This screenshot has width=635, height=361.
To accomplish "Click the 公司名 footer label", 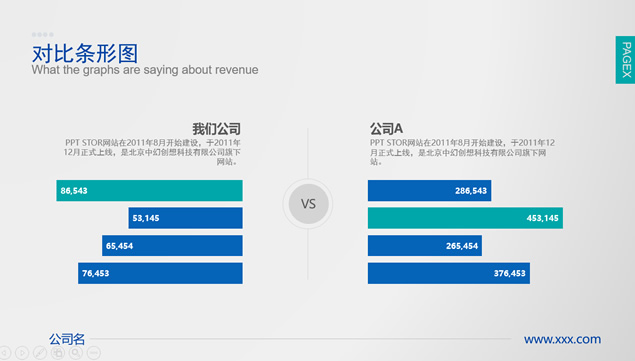I will [x=67, y=339].
